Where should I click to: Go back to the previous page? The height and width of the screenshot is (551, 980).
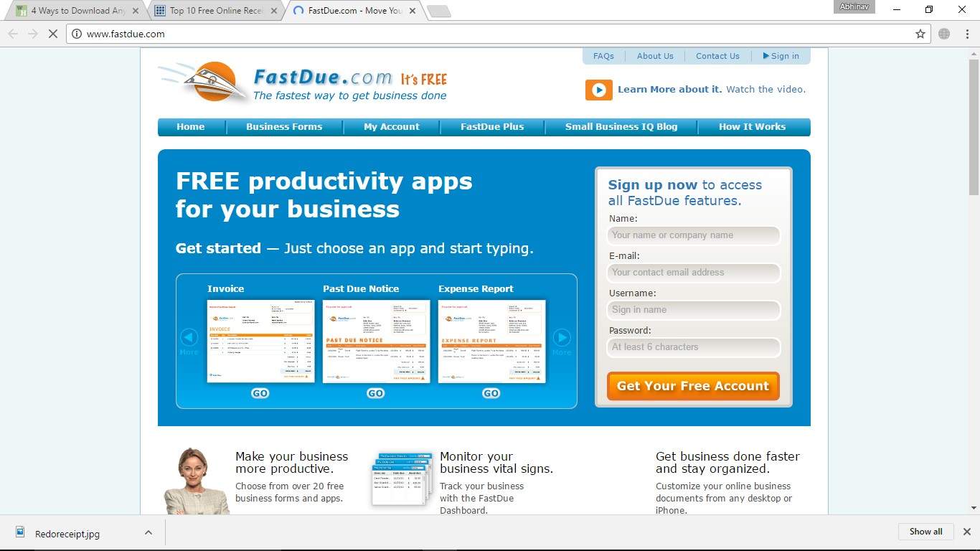point(13,34)
